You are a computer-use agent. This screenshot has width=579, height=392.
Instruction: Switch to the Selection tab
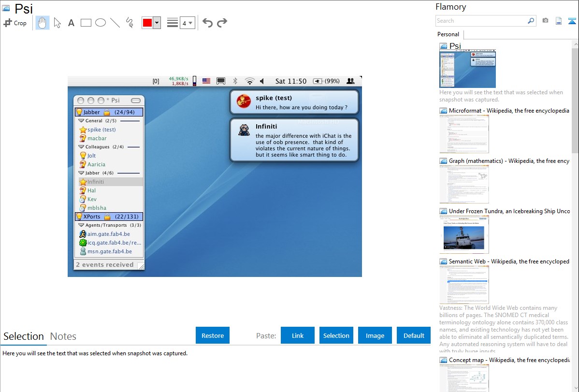point(24,336)
